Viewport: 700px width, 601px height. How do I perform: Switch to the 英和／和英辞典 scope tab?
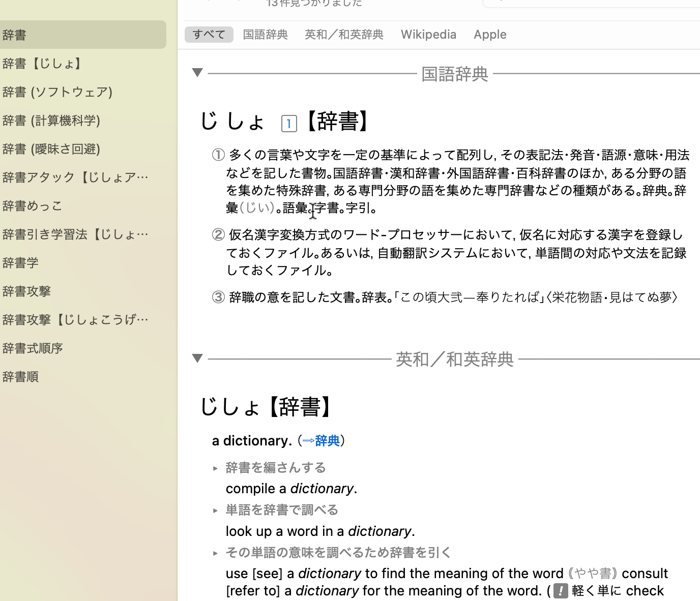(x=343, y=34)
